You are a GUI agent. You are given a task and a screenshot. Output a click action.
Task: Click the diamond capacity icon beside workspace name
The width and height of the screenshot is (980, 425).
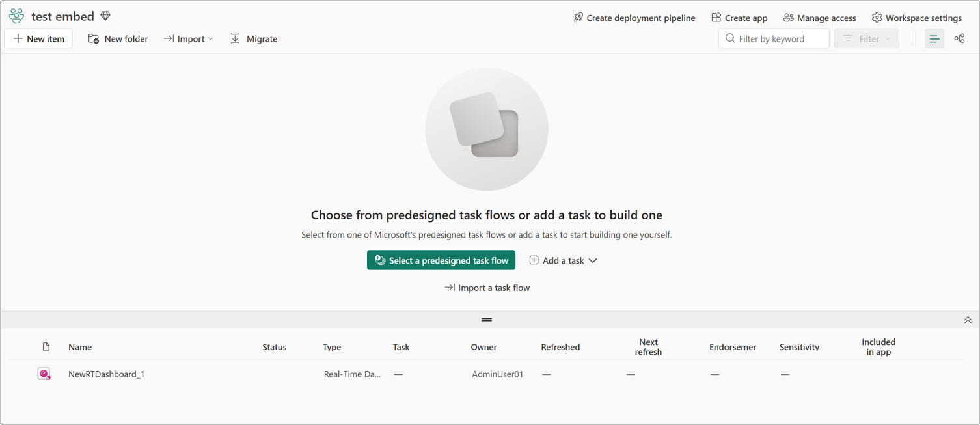[x=105, y=16]
